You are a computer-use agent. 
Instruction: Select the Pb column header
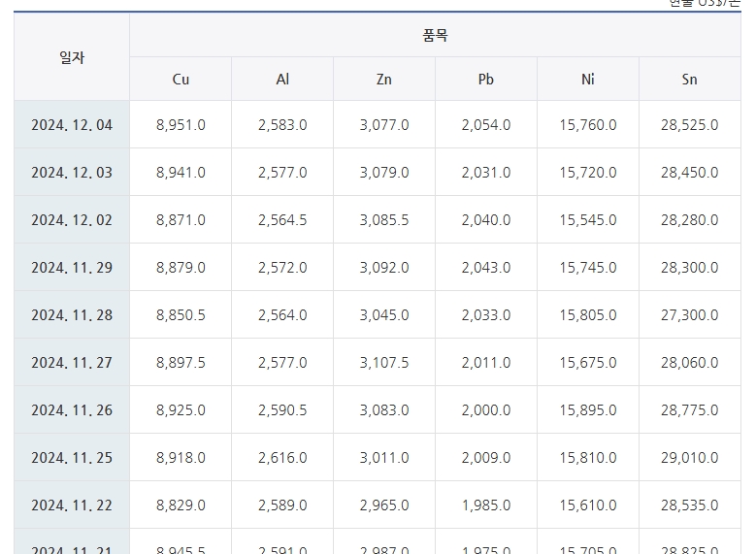coord(486,80)
